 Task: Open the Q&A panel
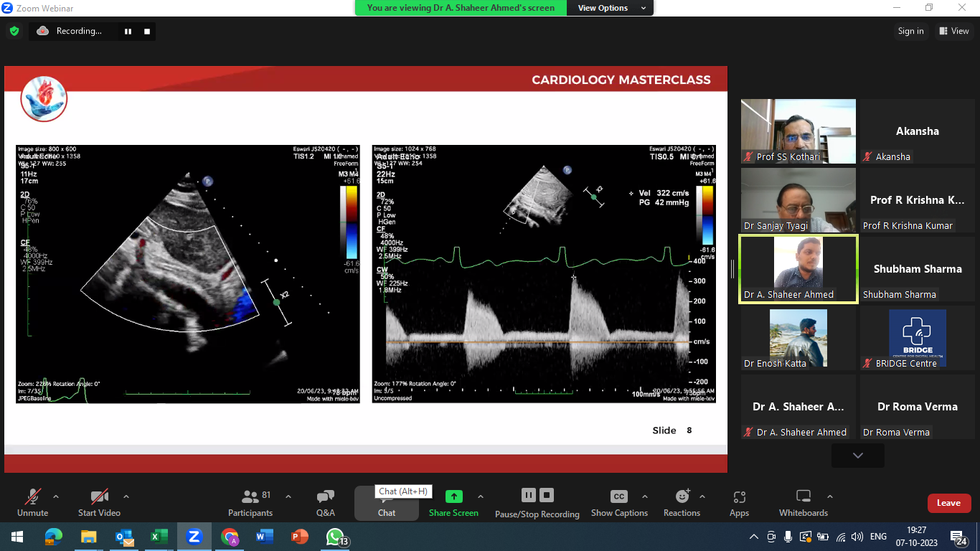[x=325, y=501]
